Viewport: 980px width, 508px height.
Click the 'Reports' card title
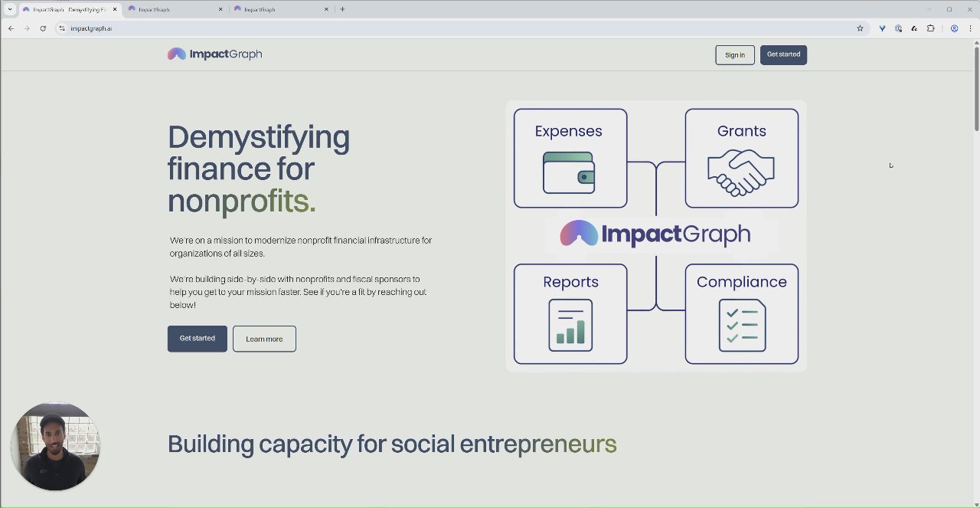click(x=571, y=282)
